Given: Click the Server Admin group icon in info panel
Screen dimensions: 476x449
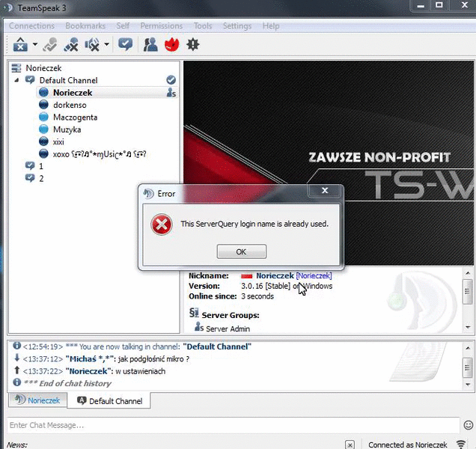Looking at the screenshot, I should pos(199,327).
